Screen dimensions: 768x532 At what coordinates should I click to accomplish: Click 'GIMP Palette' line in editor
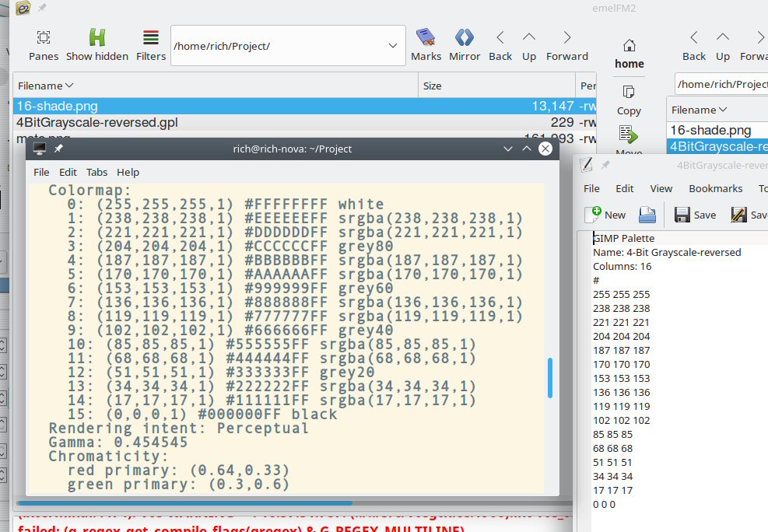tap(623, 238)
